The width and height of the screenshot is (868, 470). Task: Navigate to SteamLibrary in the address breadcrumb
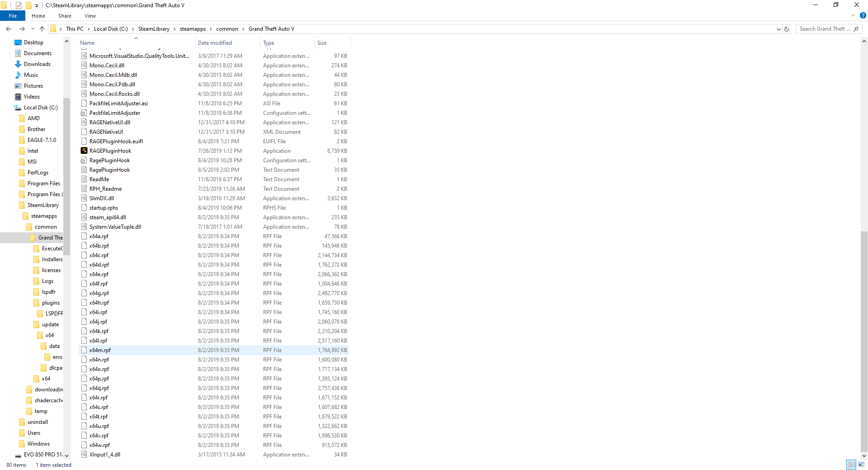(x=154, y=29)
